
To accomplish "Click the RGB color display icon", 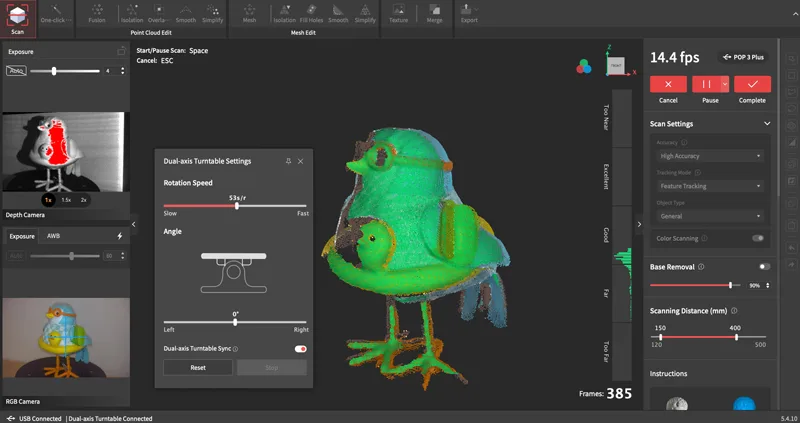I will pos(584,66).
